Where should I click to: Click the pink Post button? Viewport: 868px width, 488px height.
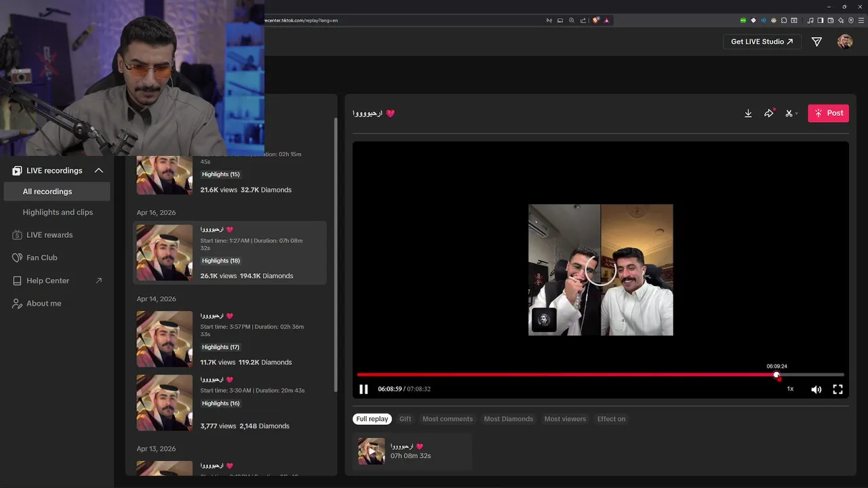[x=828, y=113]
